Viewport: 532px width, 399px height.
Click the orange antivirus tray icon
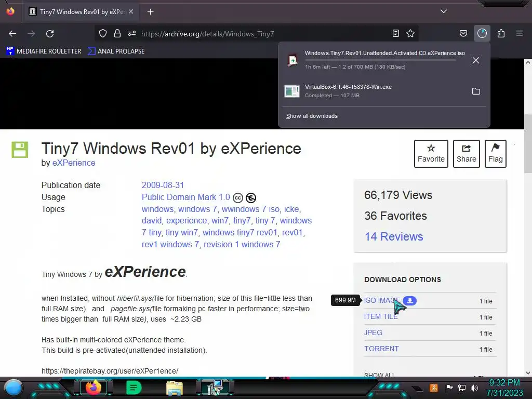pyautogui.click(x=434, y=388)
